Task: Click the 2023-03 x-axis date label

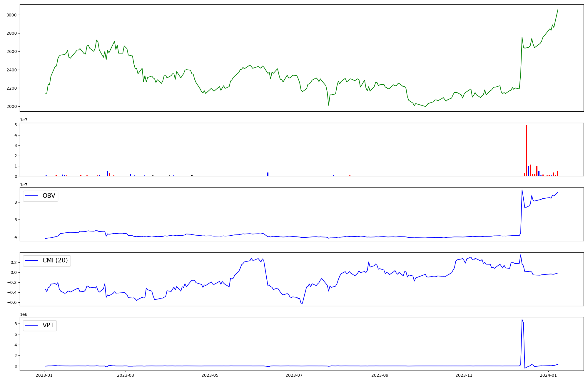Action: click(126, 375)
